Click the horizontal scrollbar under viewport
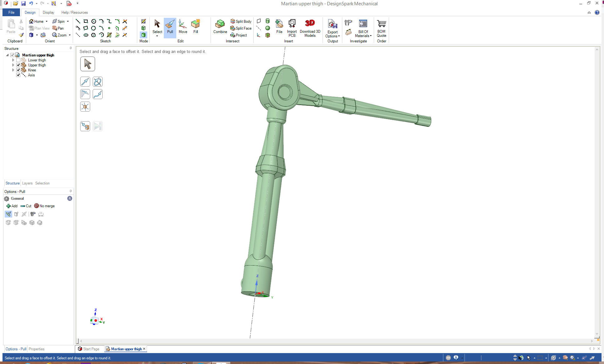The width and height of the screenshot is (604, 364). 336,341
